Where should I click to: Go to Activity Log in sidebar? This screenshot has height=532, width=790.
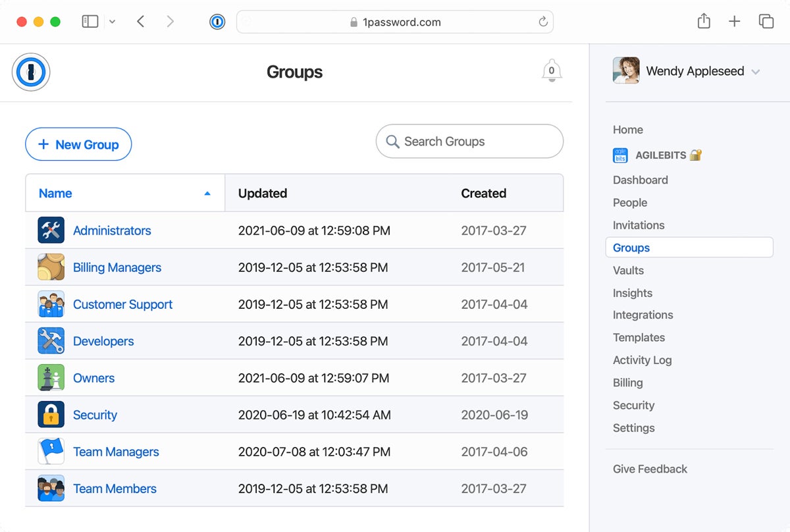tap(642, 360)
